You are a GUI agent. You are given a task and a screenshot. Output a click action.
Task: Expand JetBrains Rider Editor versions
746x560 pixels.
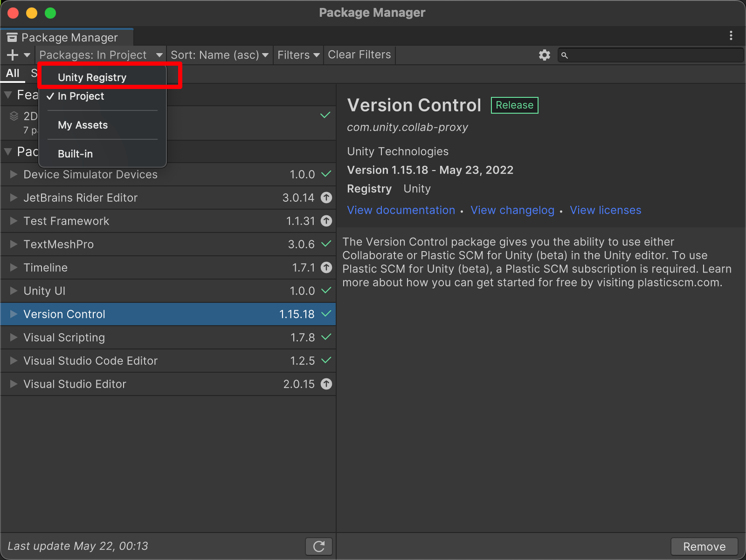tap(14, 198)
